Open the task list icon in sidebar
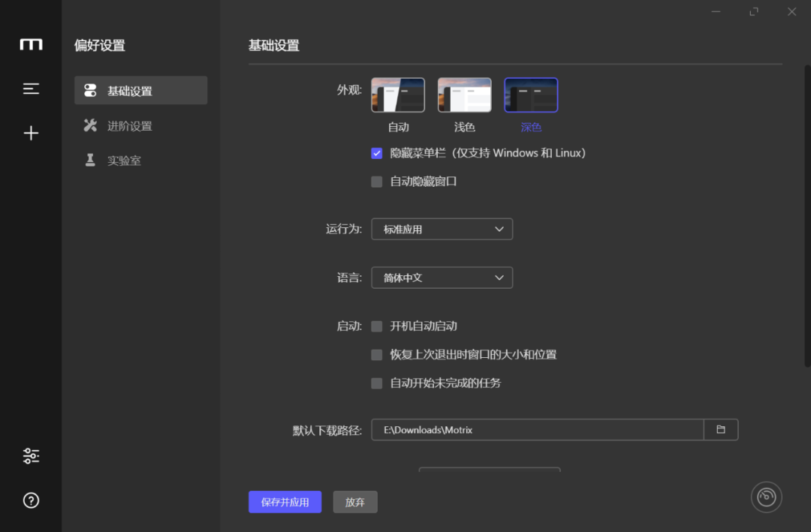Viewport: 811px width, 532px height. pos(31,89)
